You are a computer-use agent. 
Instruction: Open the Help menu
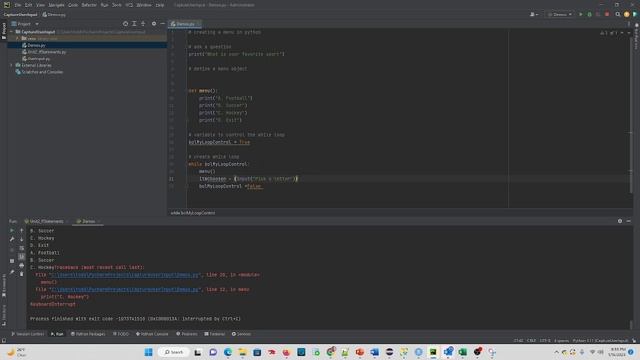(160, 5)
